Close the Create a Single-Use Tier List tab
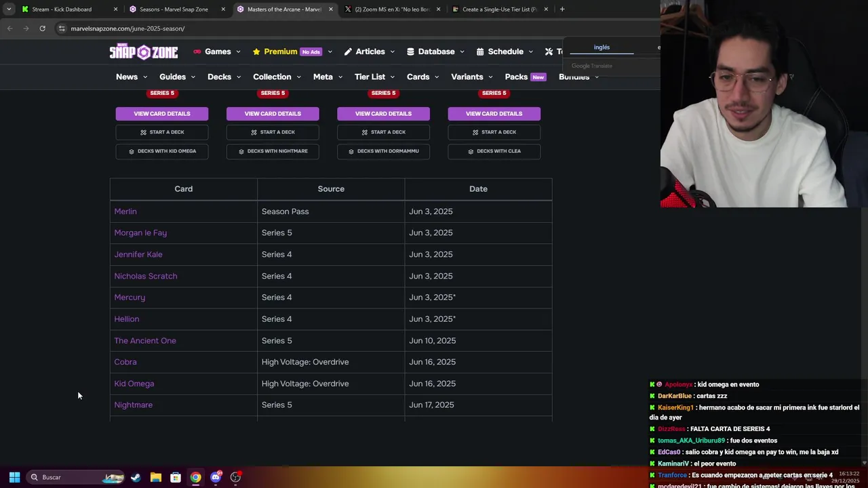The width and height of the screenshot is (868, 488). point(546,9)
